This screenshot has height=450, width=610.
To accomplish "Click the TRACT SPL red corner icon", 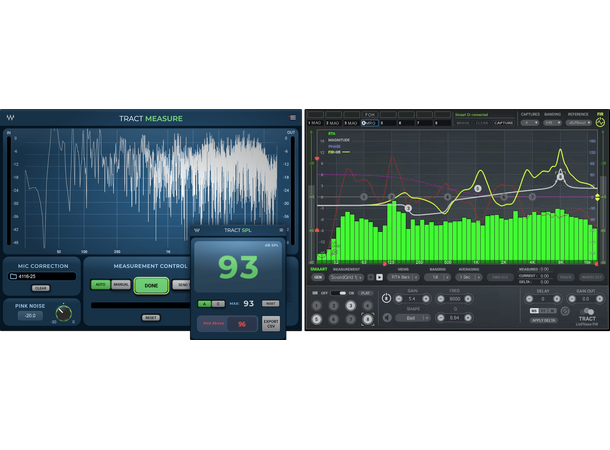I will tap(281, 230).
